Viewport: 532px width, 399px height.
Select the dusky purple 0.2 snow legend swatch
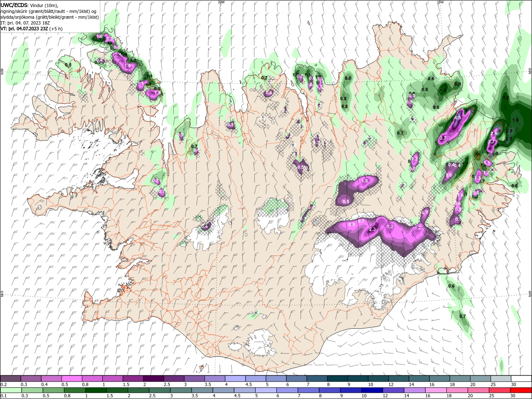coord(11,379)
